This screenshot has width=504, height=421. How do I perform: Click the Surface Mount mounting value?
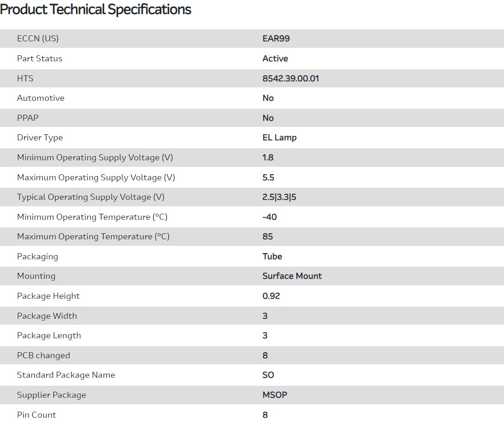point(292,276)
